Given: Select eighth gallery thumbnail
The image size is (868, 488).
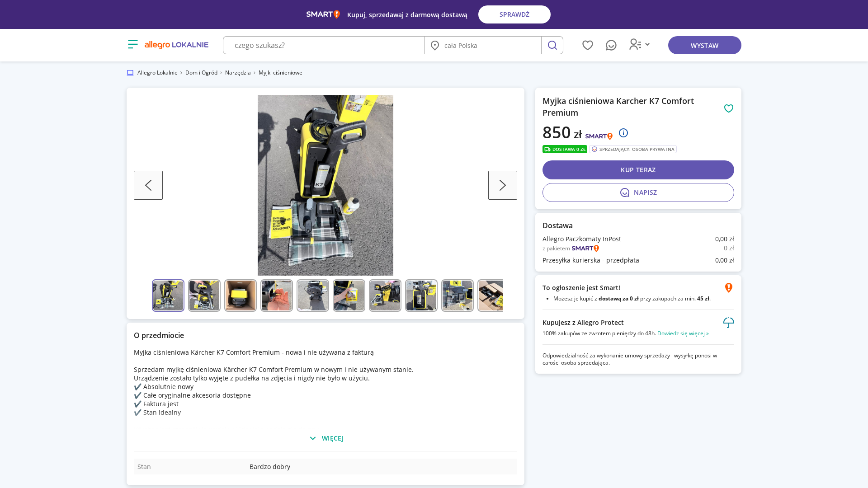Looking at the screenshot, I should [x=421, y=296].
